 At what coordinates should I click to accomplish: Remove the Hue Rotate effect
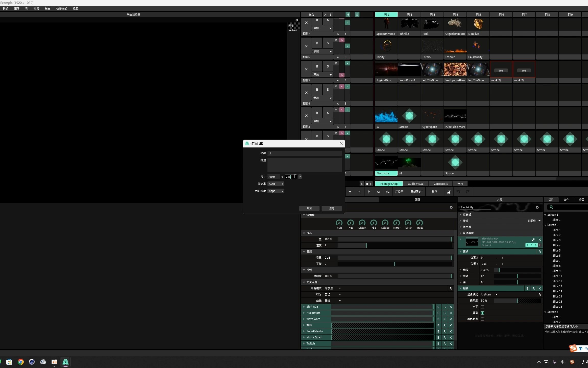(451, 313)
